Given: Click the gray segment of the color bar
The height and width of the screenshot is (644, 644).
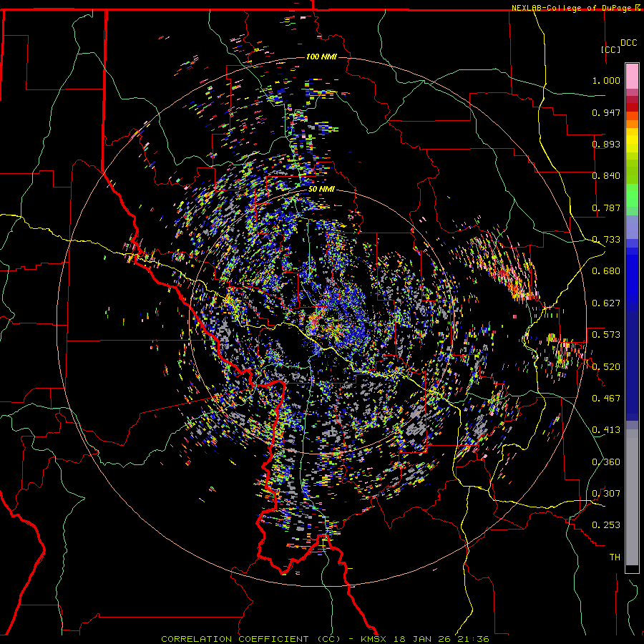Looking at the screenshot, I should click(x=632, y=497).
